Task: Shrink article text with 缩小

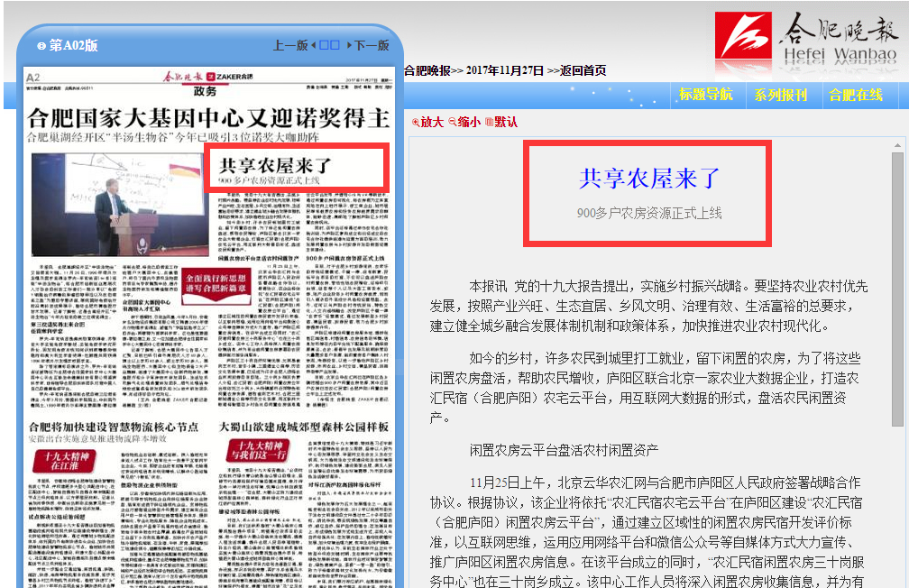Action: pyautogui.click(x=464, y=122)
